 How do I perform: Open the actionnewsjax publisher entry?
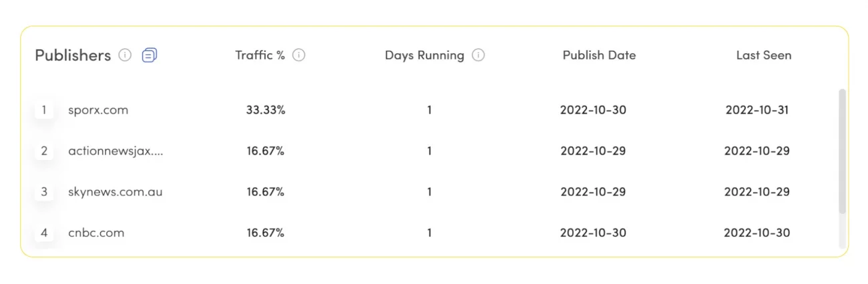point(116,151)
